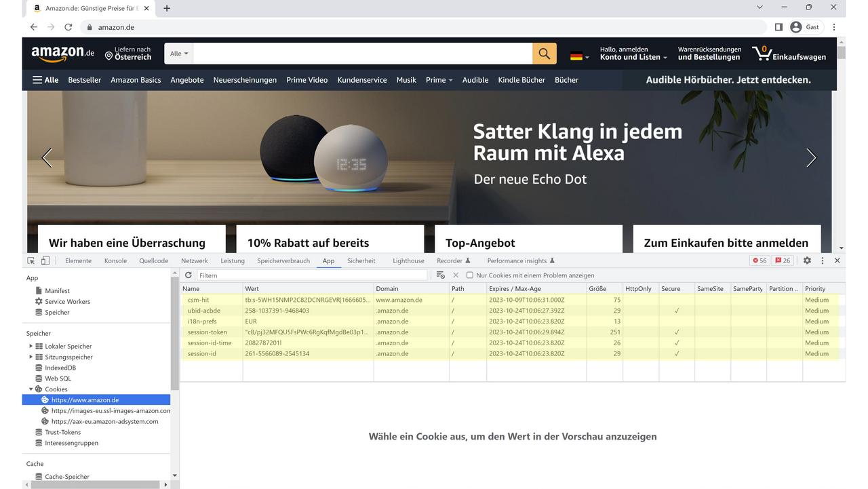This screenshot has width=868, height=489.
Task: Open the DevTools three-dot menu
Action: coord(822,260)
